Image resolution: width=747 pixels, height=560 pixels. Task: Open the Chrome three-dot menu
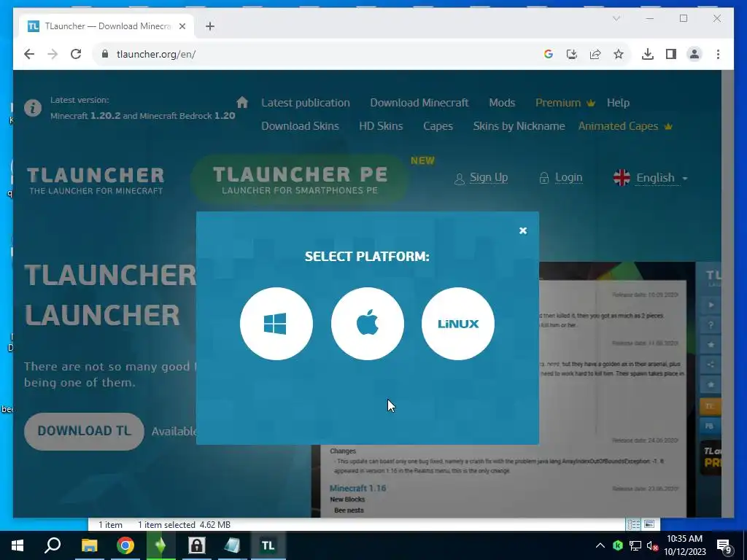coord(718,54)
